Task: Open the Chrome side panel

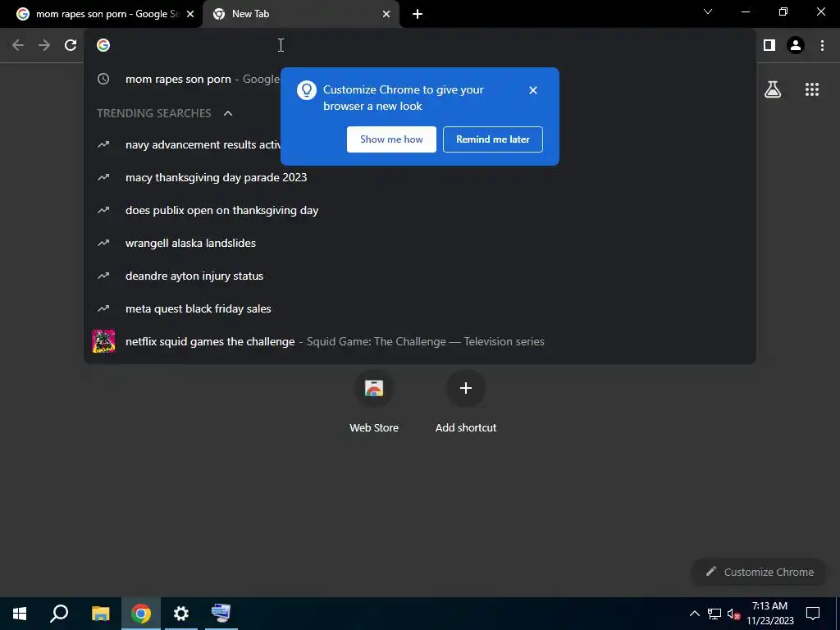Action: click(769, 45)
